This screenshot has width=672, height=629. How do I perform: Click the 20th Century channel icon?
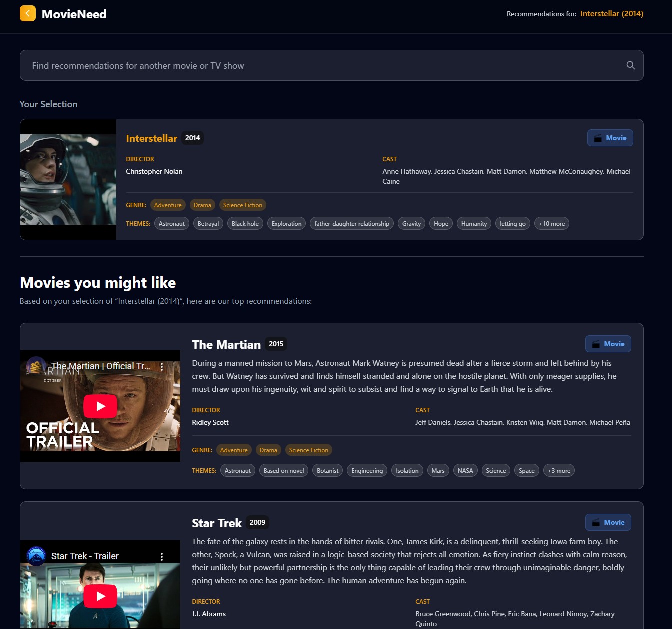point(35,366)
